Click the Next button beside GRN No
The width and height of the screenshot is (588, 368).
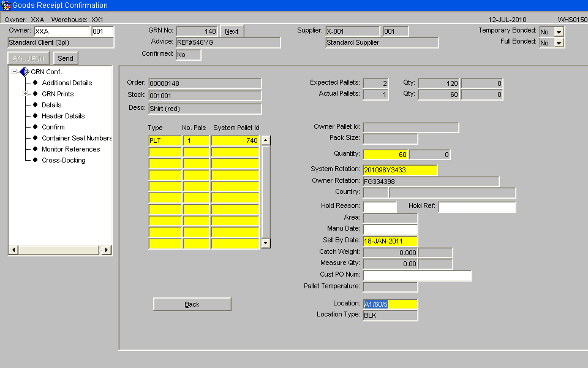coord(232,31)
